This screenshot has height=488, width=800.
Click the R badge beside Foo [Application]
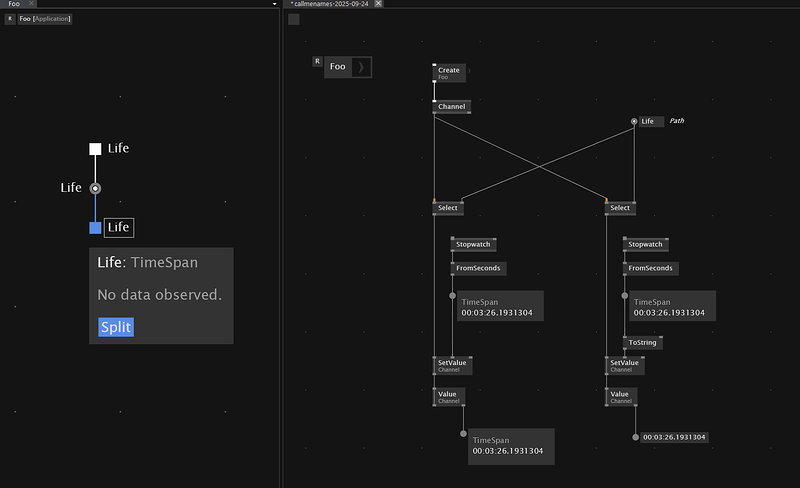coord(10,19)
